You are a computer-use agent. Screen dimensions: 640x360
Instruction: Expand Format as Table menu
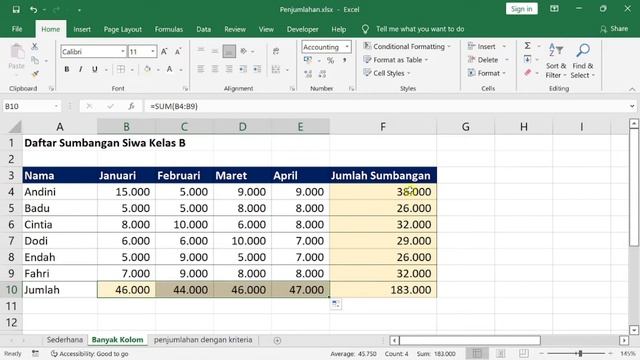(396, 60)
